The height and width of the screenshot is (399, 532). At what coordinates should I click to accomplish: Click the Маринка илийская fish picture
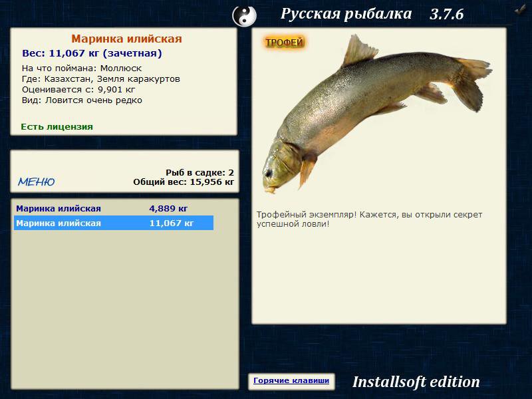[x=376, y=114]
